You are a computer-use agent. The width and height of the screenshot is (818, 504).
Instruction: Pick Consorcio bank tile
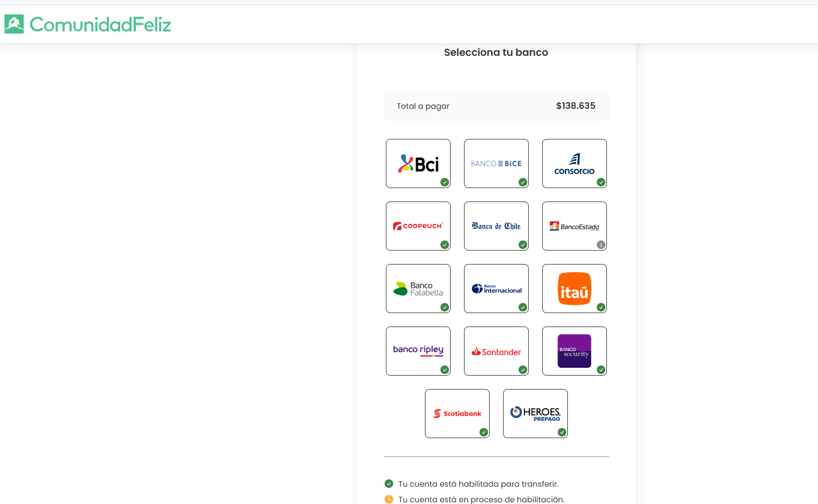coord(574,164)
